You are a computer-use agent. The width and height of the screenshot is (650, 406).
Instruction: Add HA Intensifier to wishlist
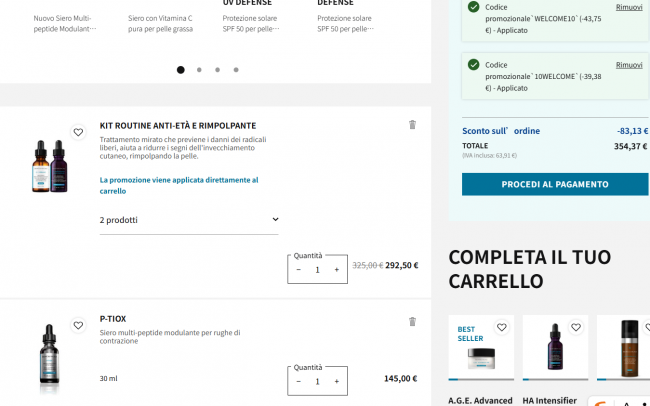(x=576, y=327)
